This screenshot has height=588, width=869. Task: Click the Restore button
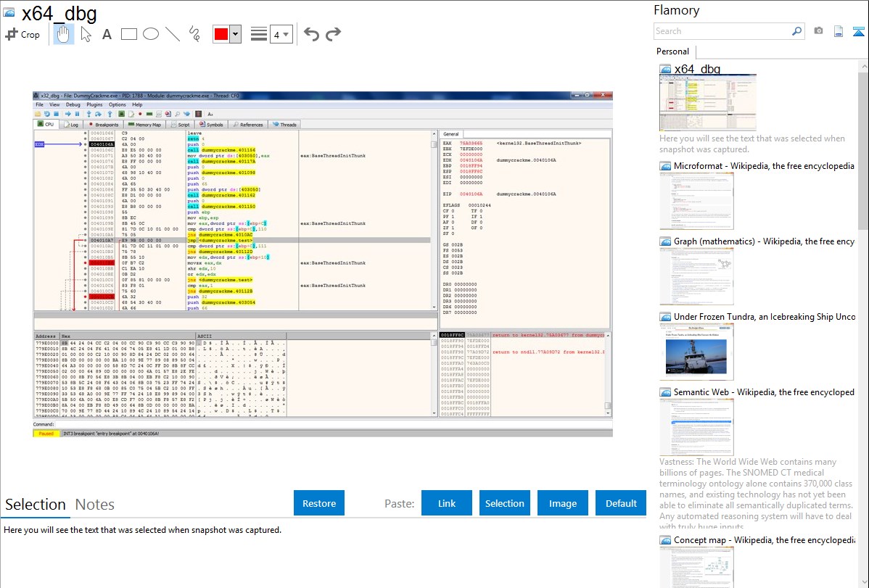tap(319, 503)
